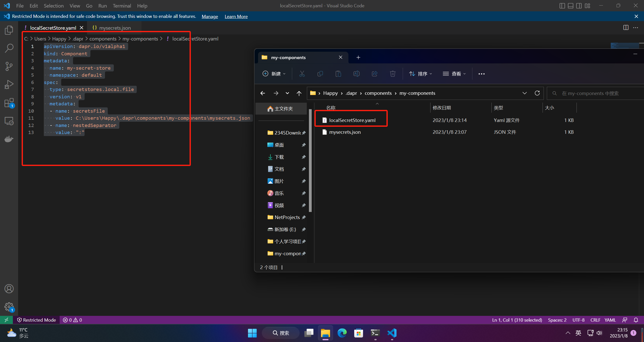Open the Extensions view
Image resolution: width=644 pixels, height=342 pixels.
pyautogui.click(x=9, y=103)
